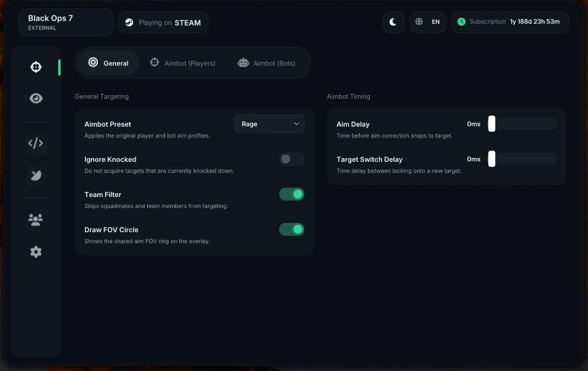Toggle dark mode with the moon icon
The height and width of the screenshot is (371, 588).
point(393,22)
